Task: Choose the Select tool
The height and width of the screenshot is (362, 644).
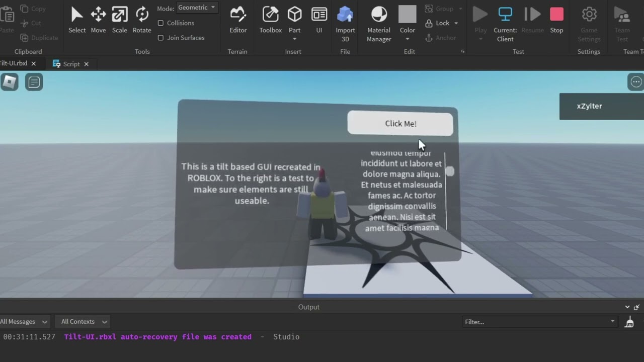Action: 77,20
